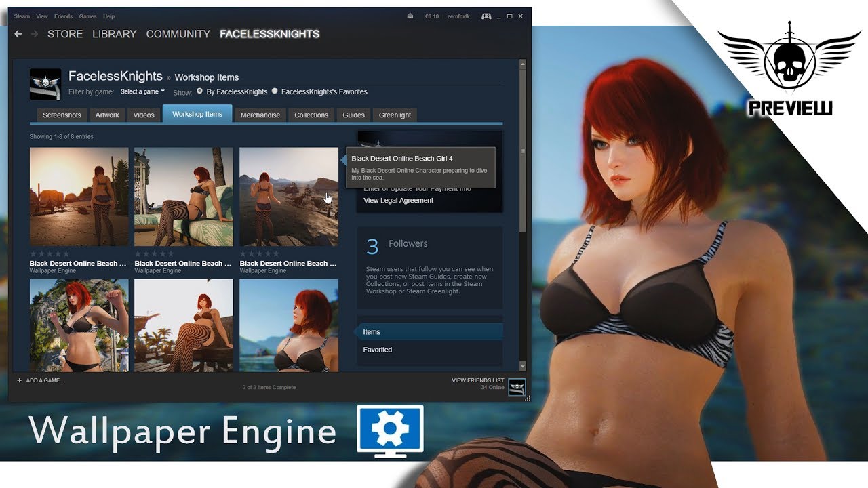Open the Games menu
Image resolution: width=868 pixels, height=488 pixels.
pos(87,16)
